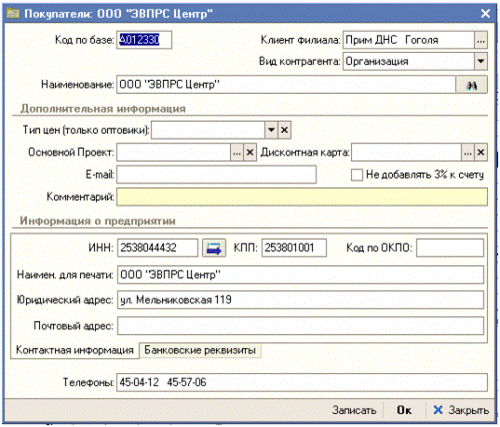500x427 pixels.
Task: Click the Код по базе field
Action: [x=144, y=40]
